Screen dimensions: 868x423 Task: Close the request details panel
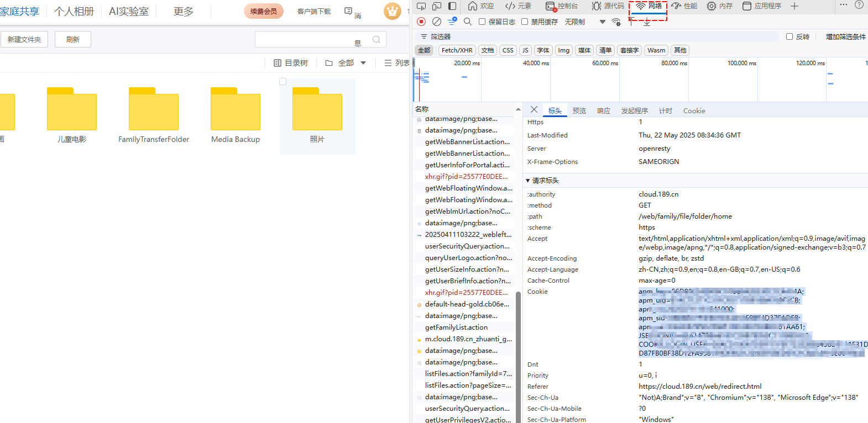tap(534, 110)
